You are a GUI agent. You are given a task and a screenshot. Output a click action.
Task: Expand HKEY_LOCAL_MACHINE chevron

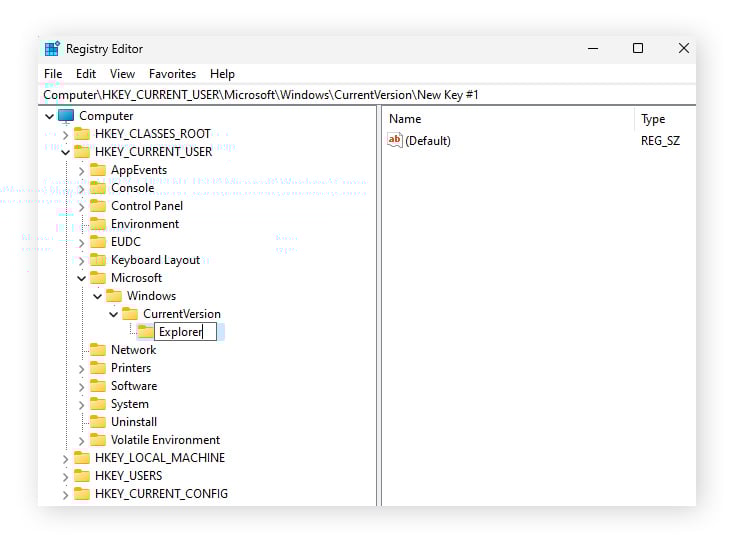coord(65,459)
